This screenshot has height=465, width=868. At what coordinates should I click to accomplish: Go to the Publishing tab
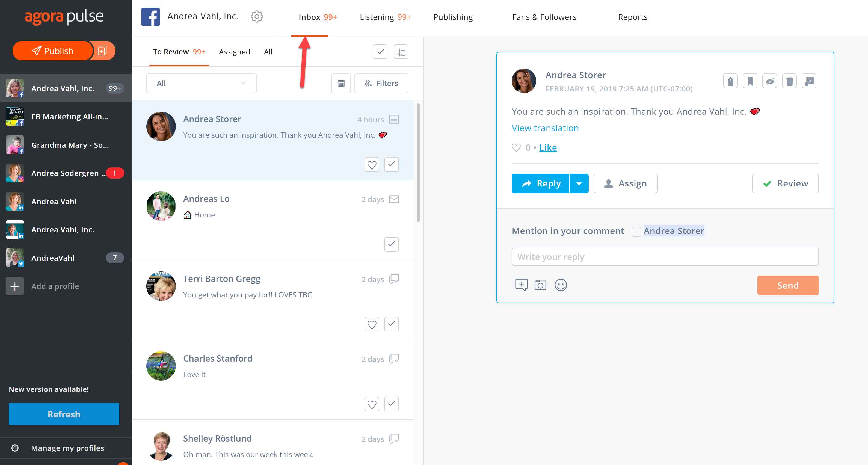tap(453, 17)
